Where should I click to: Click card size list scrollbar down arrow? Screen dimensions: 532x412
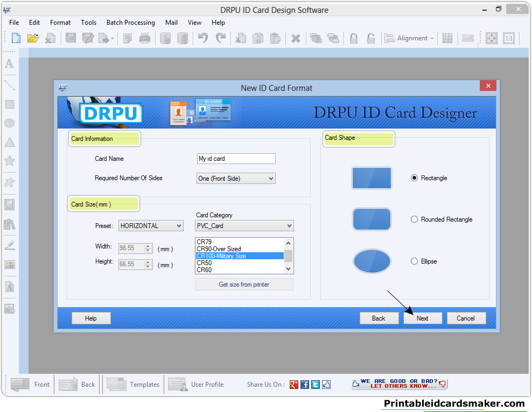click(288, 269)
